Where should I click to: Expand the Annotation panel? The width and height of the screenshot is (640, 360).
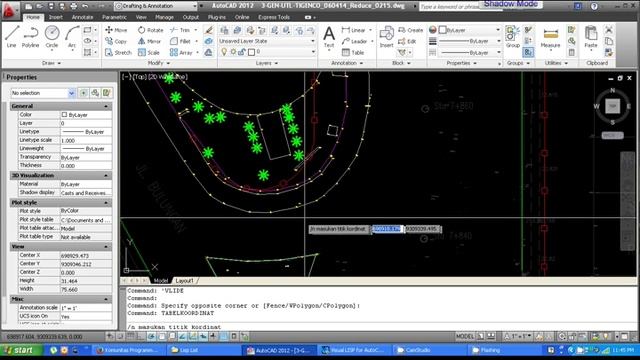coord(347,63)
